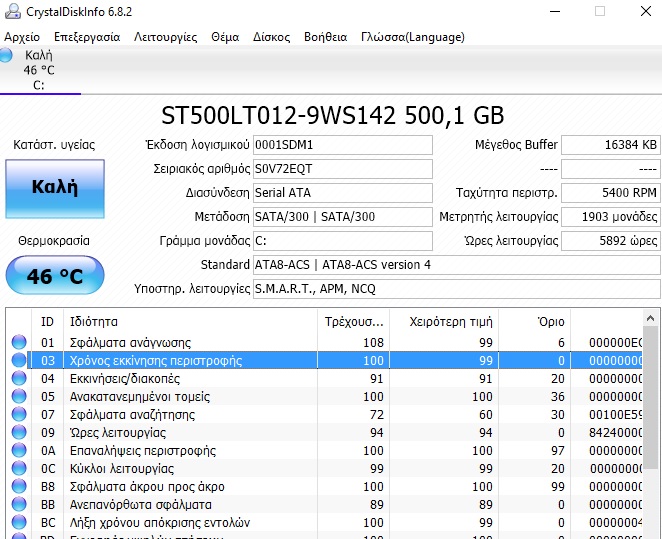
Task: Click status orb of row 05 Ανακατανεμημένοι τομείς
Action: point(19,396)
